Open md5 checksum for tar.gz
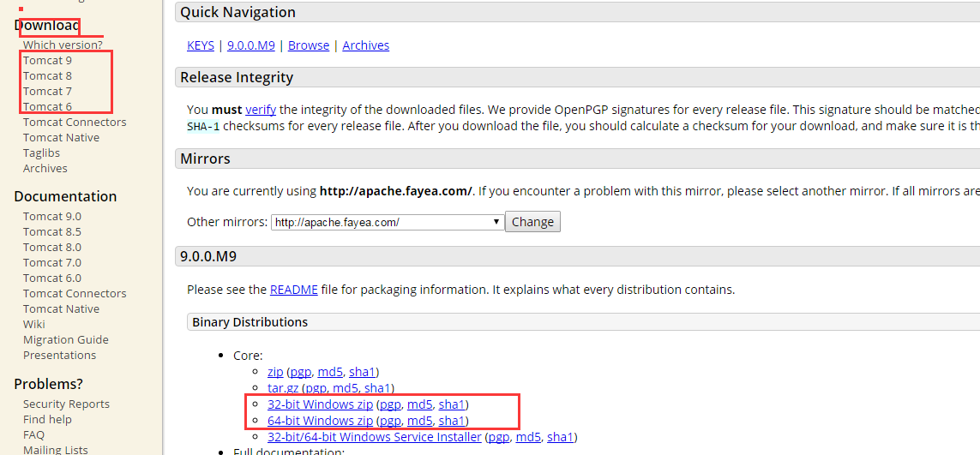This screenshot has height=455, width=980. click(346, 389)
